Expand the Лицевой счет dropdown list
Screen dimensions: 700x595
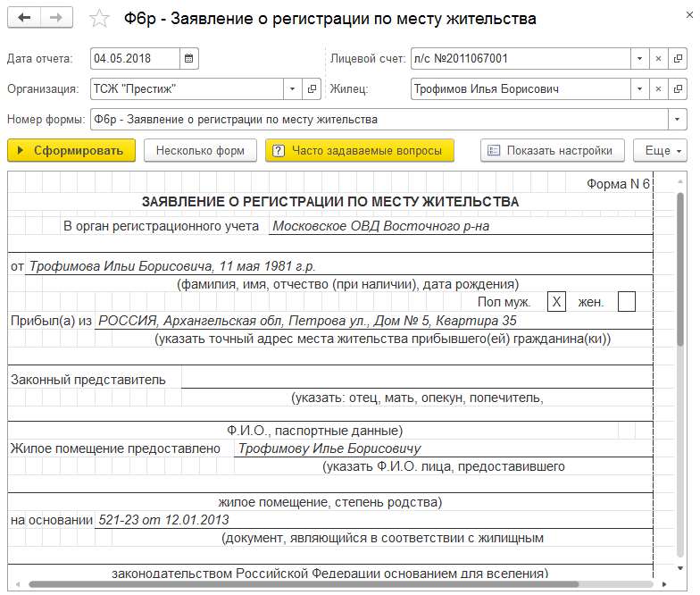point(639,59)
